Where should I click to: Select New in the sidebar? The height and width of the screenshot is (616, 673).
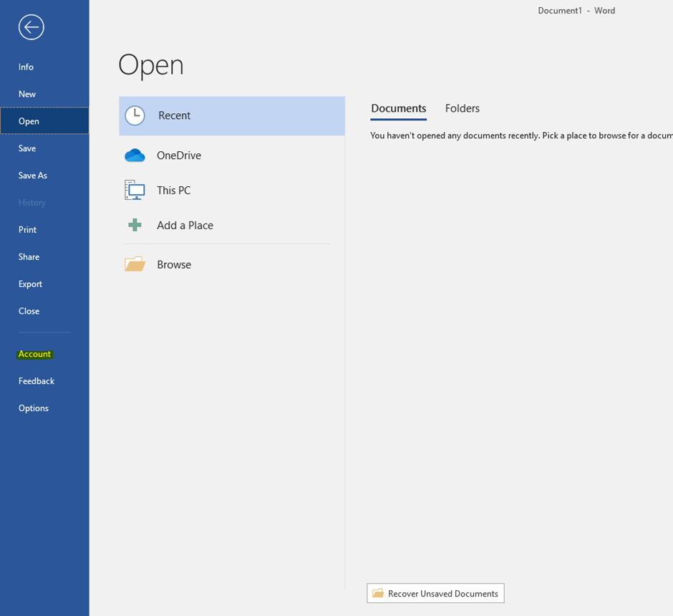[27, 94]
